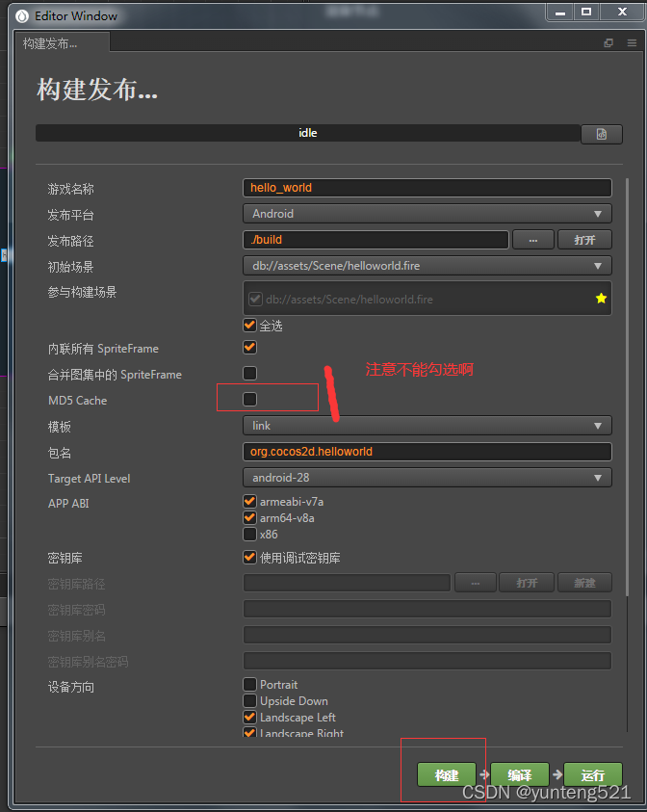Uncheck 使用调试密钥库 checkbox
647x812 pixels.
tap(249, 557)
